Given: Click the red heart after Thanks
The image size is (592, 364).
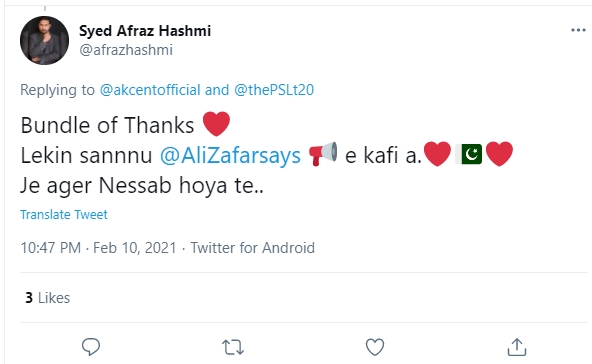Looking at the screenshot, I should point(216,124).
